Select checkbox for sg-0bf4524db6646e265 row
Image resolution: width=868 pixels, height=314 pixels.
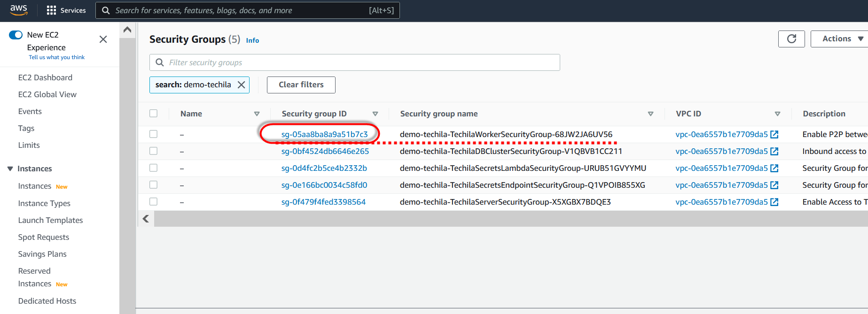point(154,151)
